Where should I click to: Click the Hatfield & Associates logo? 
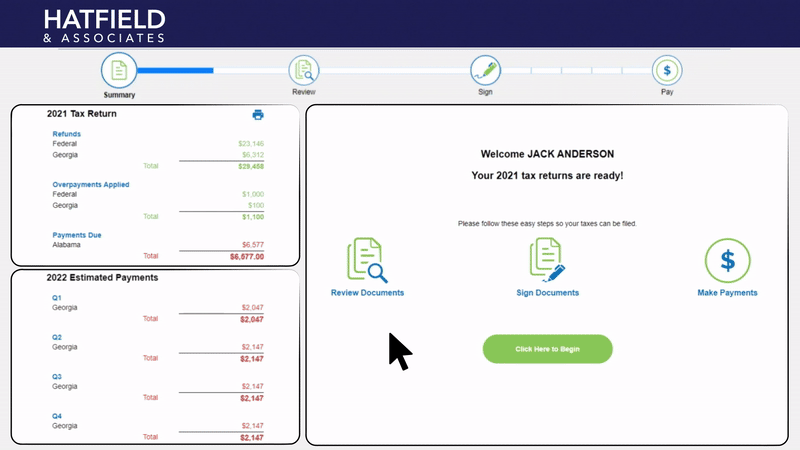click(105, 26)
